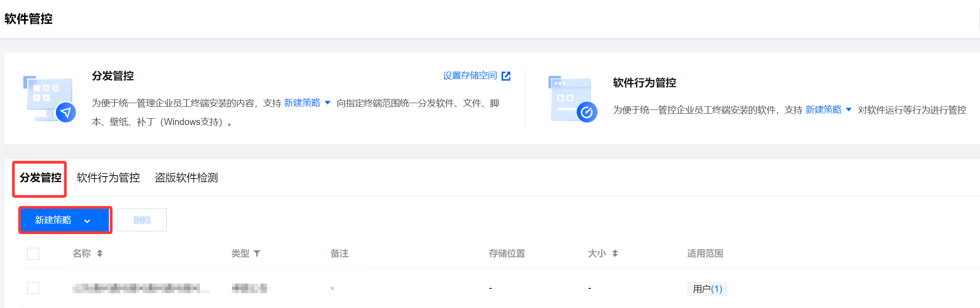Click chevron icon on blue 新建策略 button
980x308 pixels.
(x=87, y=221)
